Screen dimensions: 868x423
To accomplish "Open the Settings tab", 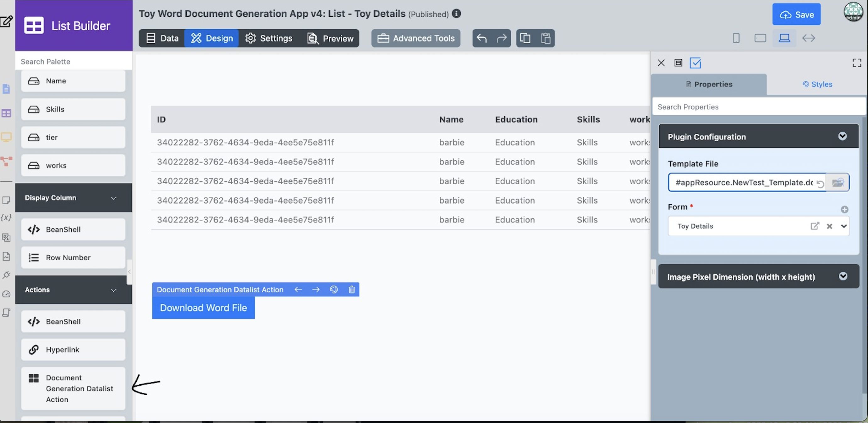I will [269, 38].
